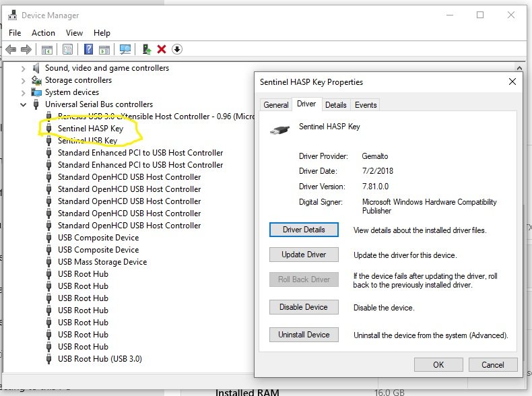Select USB Mass Storage Device entry
The image size is (532, 396).
pyautogui.click(x=102, y=262)
